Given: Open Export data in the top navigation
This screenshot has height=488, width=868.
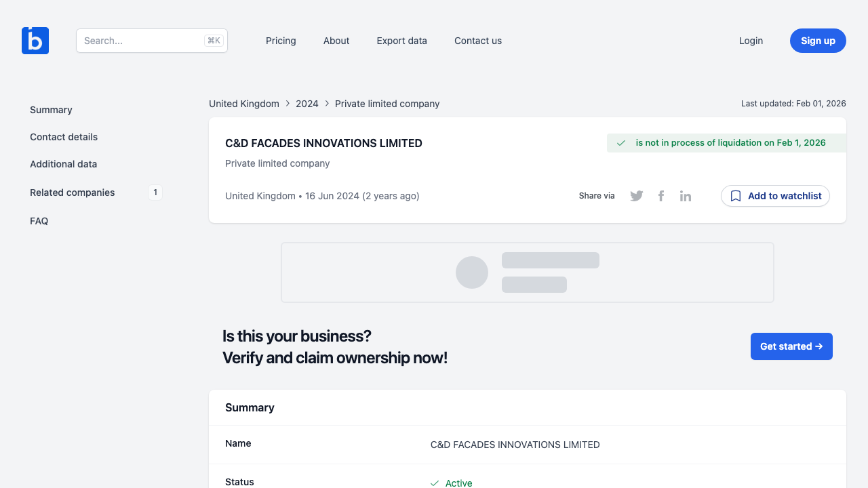Looking at the screenshot, I should [x=401, y=41].
